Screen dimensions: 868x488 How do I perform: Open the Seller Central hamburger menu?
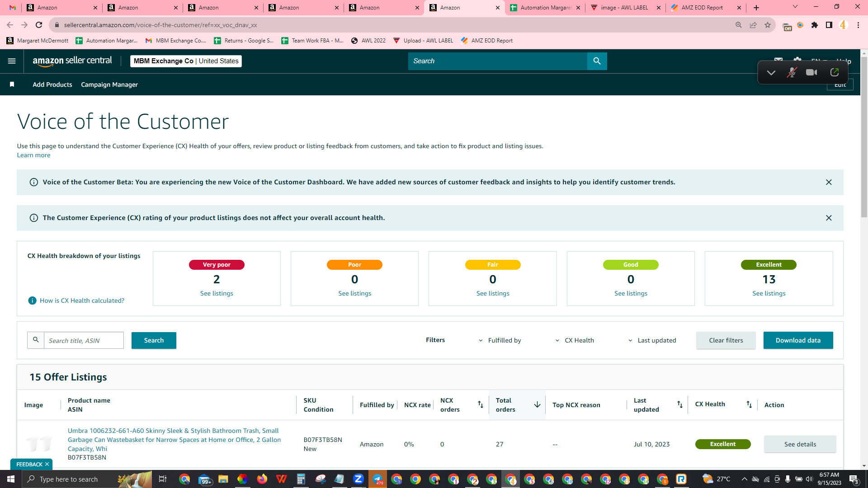click(12, 61)
